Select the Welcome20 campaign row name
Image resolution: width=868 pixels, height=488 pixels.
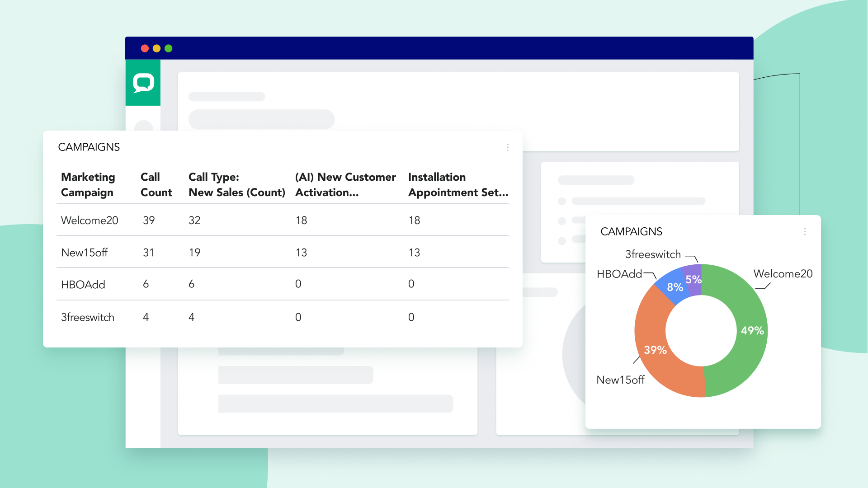tap(90, 221)
